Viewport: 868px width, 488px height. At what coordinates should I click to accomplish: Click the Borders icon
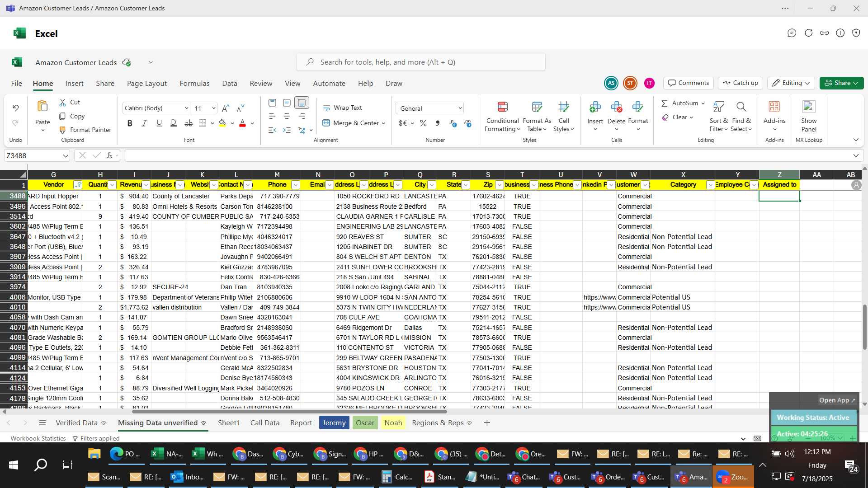pyautogui.click(x=202, y=123)
